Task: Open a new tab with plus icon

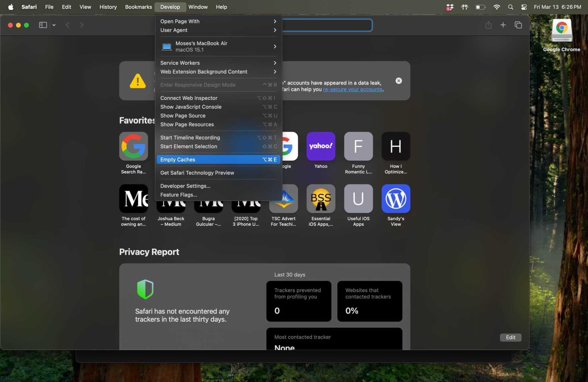Action: pos(503,25)
